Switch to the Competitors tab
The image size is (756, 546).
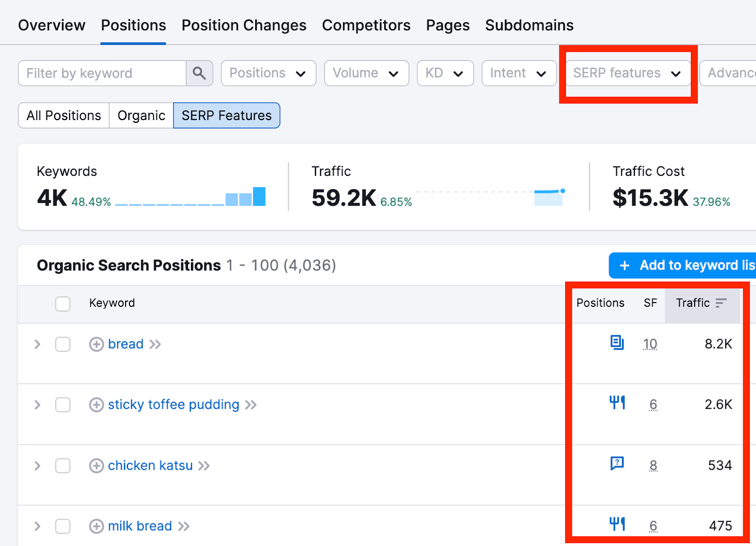[x=366, y=25]
